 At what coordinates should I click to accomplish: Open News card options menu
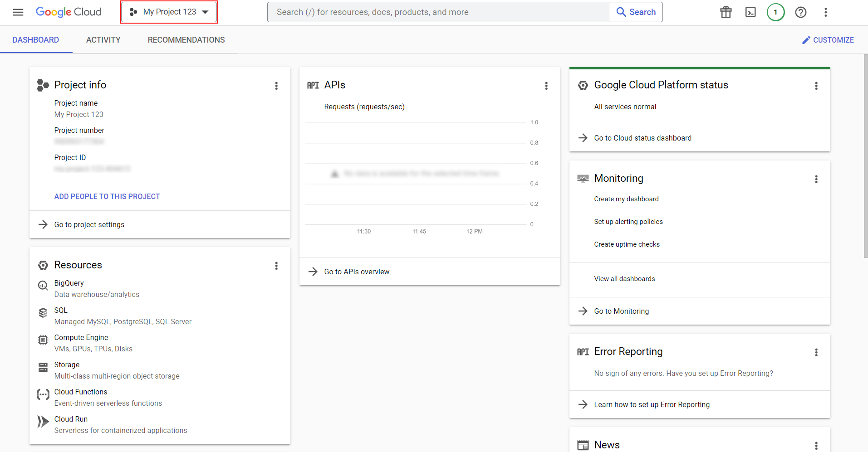(x=816, y=446)
